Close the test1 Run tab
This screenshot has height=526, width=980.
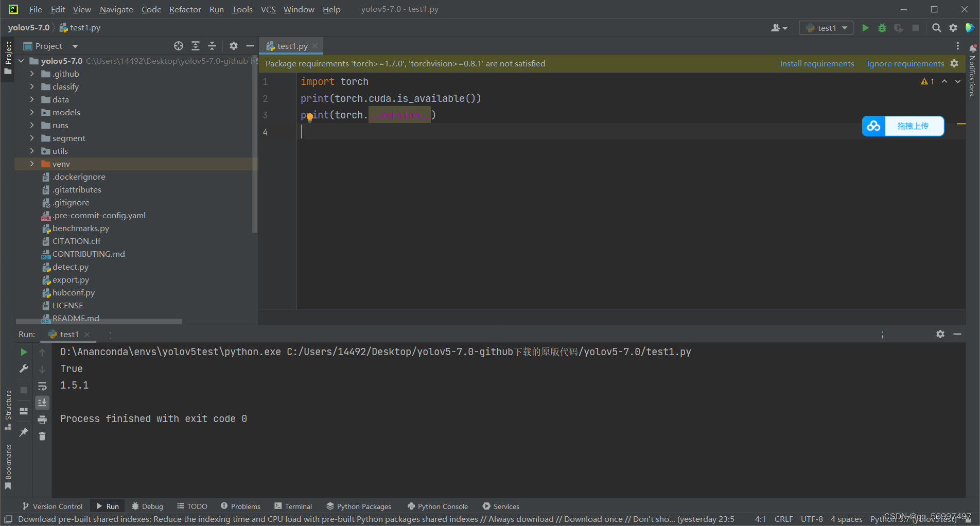click(x=87, y=335)
